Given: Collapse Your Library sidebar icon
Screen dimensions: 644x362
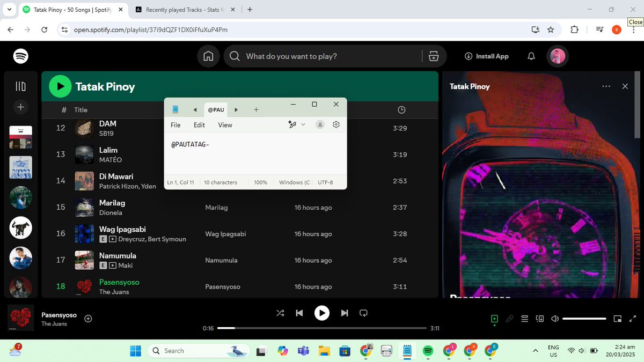Looking at the screenshot, I should 20,86.
